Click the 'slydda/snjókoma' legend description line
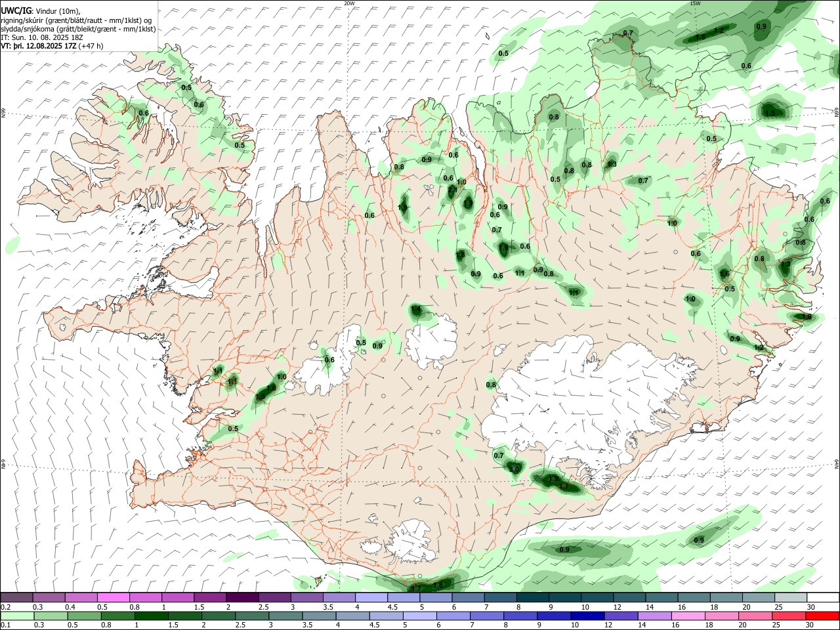The height and width of the screenshot is (630, 840). coord(78,29)
